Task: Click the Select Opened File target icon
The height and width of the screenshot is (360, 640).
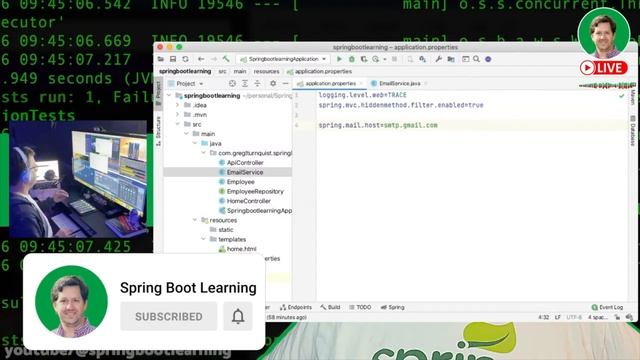Action: pyautogui.click(x=232, y=83)
